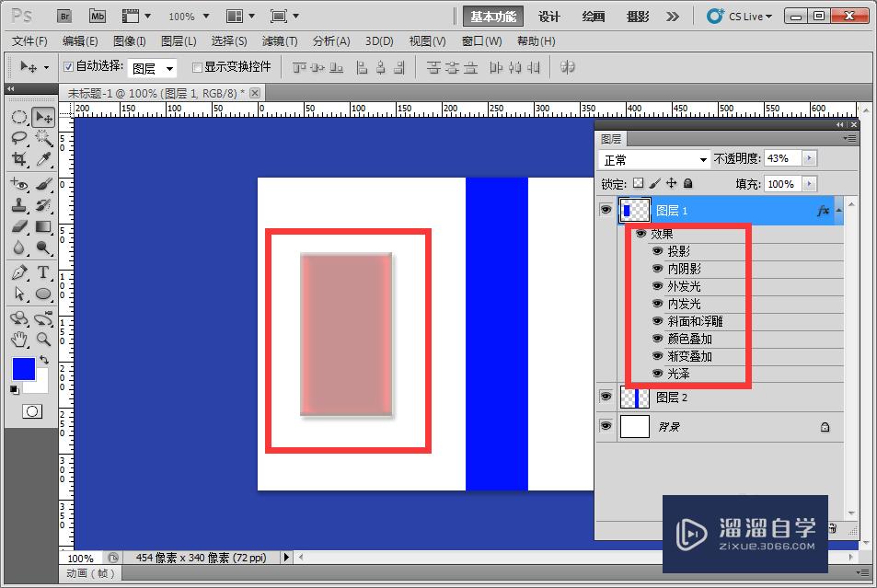
Task: Toggle Quick Mask mode
Action: coord(32,411)
